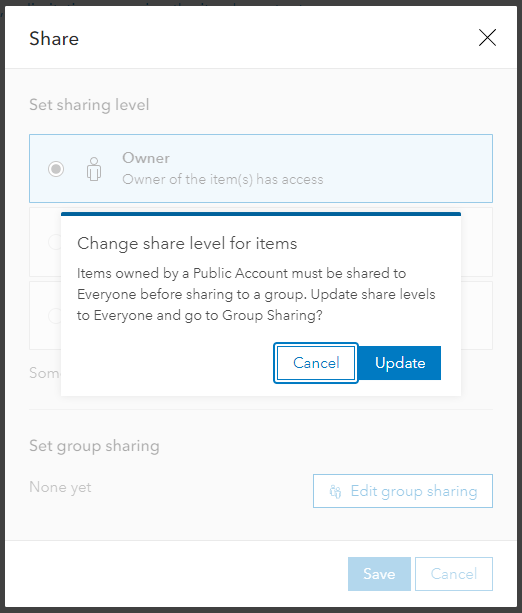Click the 'None yet' group sharing text

coord(60,488)
